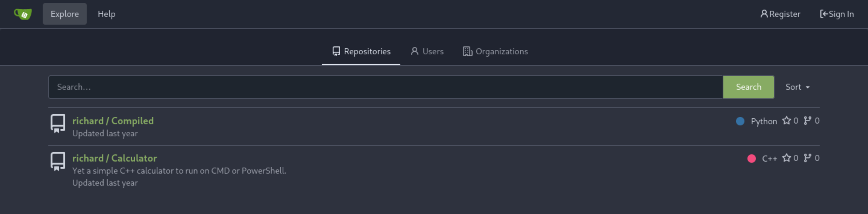The width and height of the screenshot is (868, 214).
Task: Click the fork icon on the Calculator row
Action: (x=807, y=158)
